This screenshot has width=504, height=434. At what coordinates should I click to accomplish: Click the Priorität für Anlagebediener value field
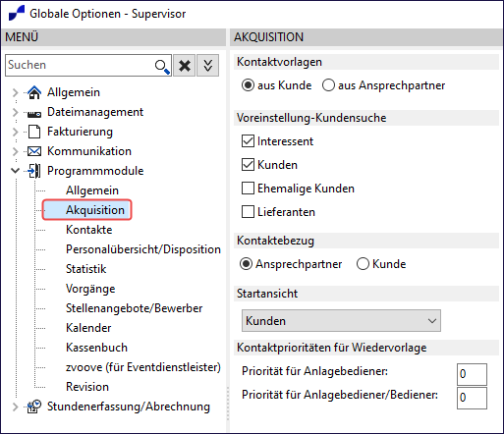(x=472, y=374)
